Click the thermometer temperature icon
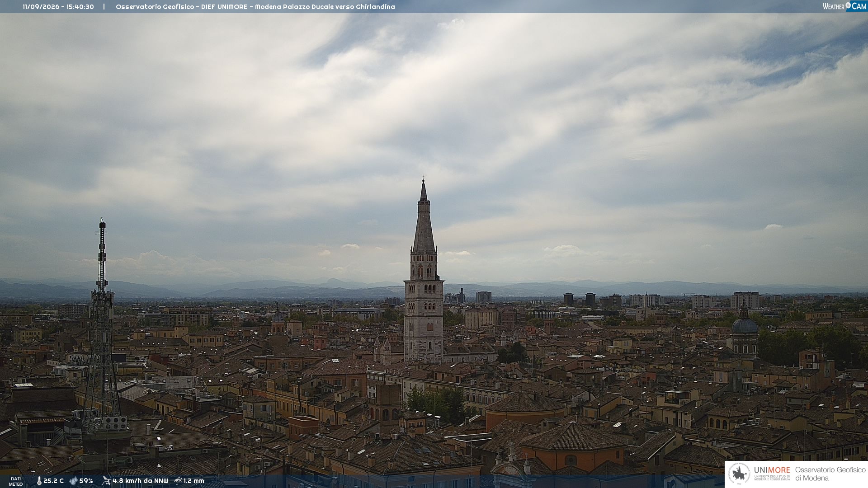 (x=39, y=481)
